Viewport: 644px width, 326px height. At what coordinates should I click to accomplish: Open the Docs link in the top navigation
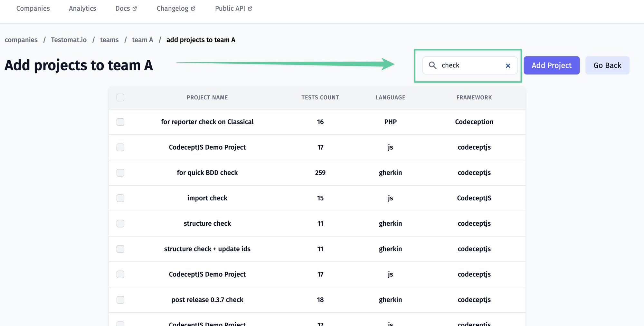pos(126,8)
